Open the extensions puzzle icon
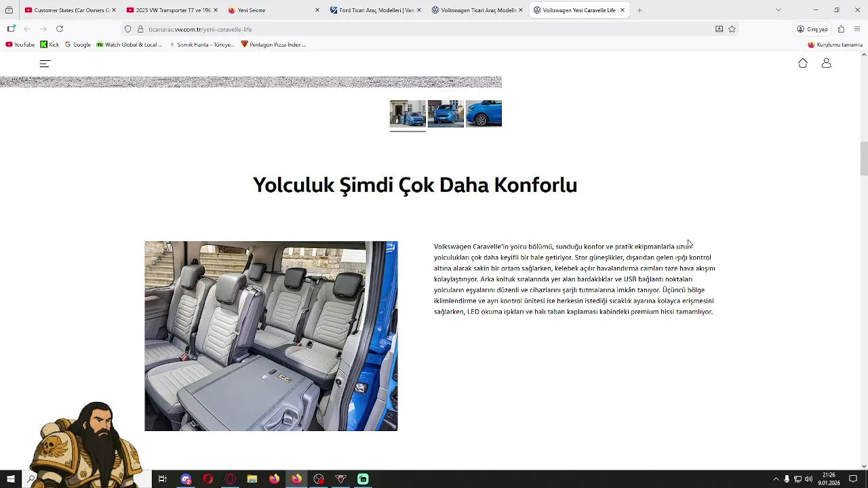 841,29
